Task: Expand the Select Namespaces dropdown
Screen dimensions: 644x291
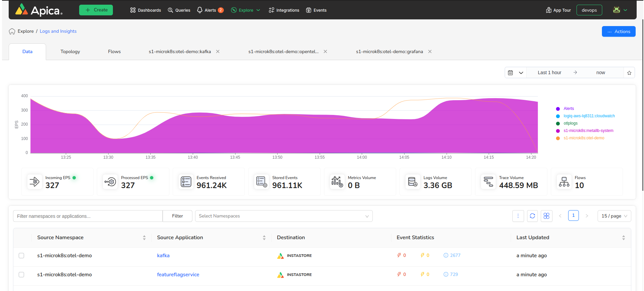Action: (284, 216)
